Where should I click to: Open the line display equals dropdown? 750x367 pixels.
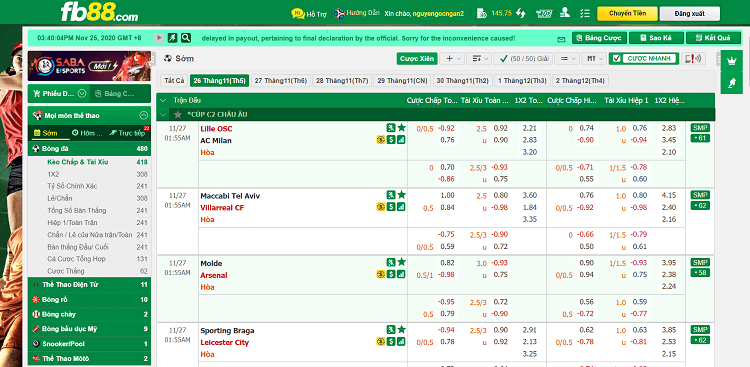(567, 58)
